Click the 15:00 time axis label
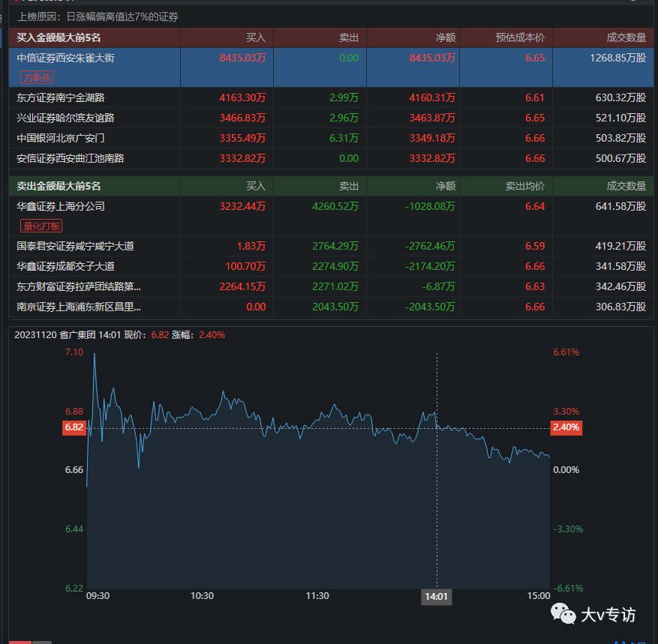This screenshot has width=658, height=644. 539,596
